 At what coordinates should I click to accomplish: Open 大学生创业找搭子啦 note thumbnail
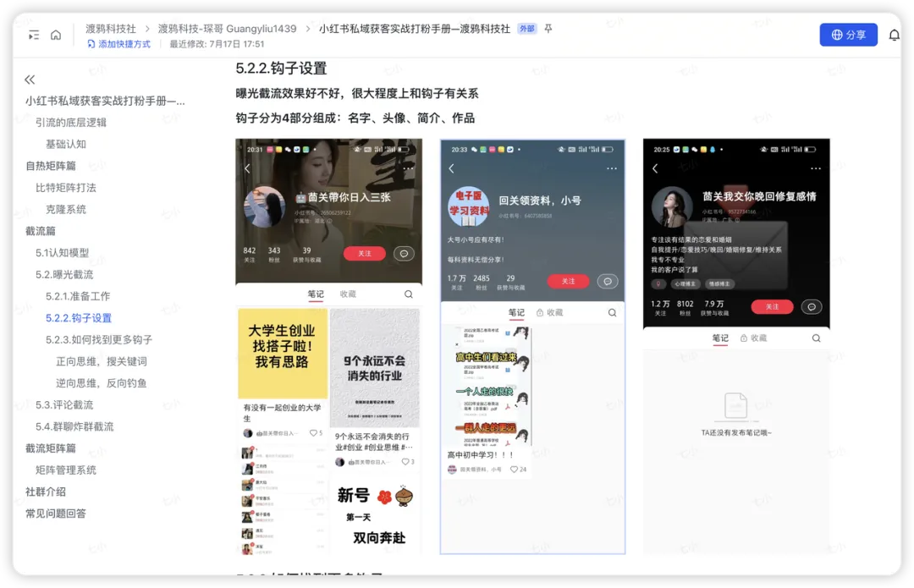tap(283, 353)
